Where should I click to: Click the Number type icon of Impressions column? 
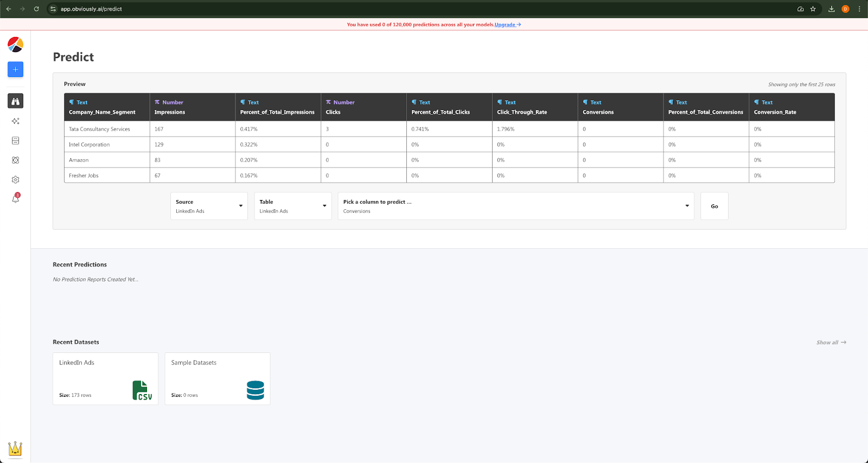[x=157, y=102]
